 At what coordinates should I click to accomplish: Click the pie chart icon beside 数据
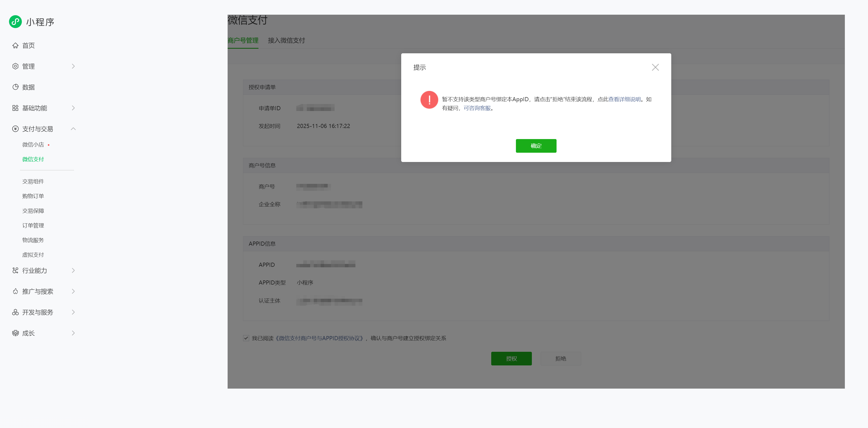pyautogui.click(x=15, y=87)
